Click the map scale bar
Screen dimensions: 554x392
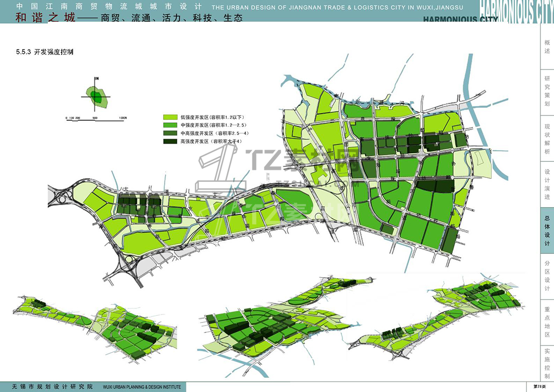click(96, 118)
